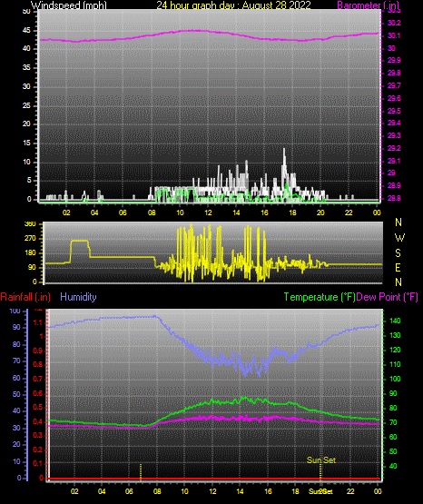
Task: Click the '29.5' barometer scale value
Action: [394, 111]
